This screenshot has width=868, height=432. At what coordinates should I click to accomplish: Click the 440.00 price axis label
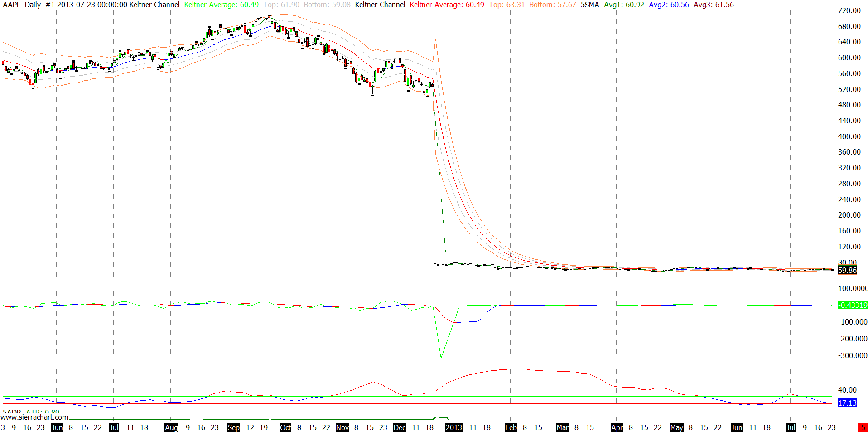[849, 121]
